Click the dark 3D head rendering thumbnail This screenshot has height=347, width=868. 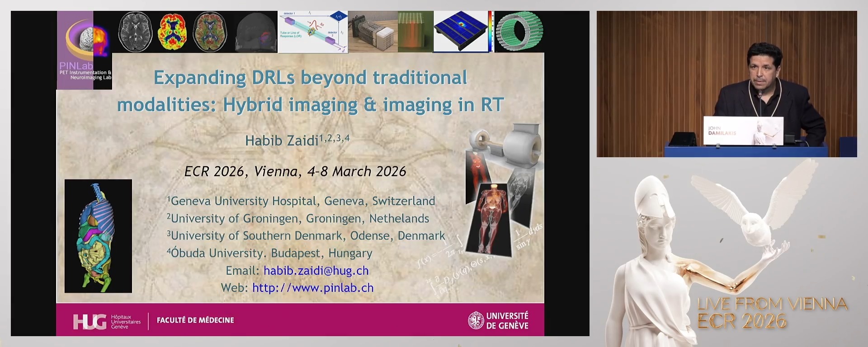(256, 32)
